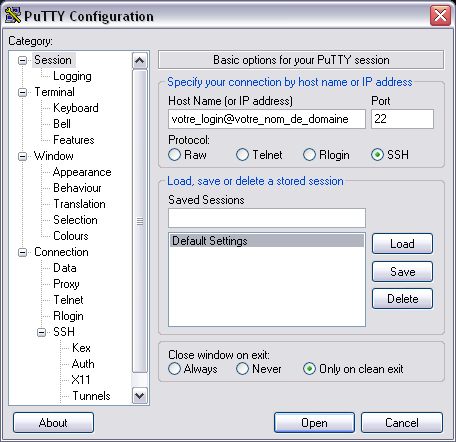Click the Delete session button
This screenshot has width=456, height=442.
402,299
